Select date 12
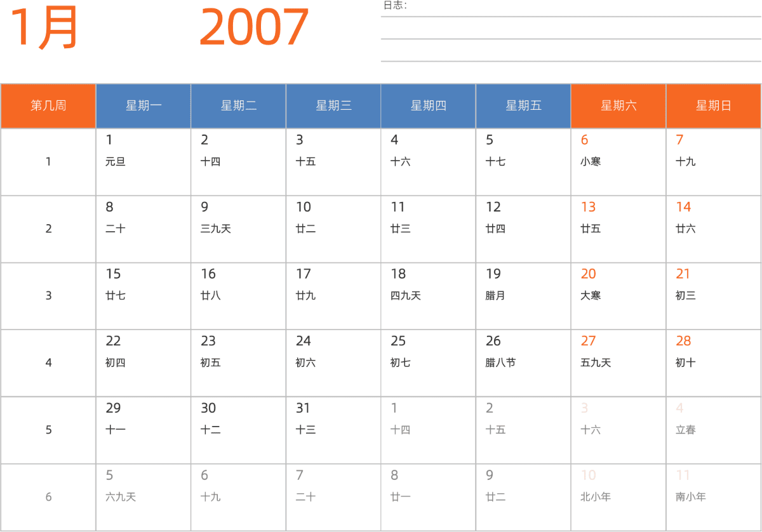The width and height of the screenshot is (762, 532). pyautogui.click(x=493, y=207)
